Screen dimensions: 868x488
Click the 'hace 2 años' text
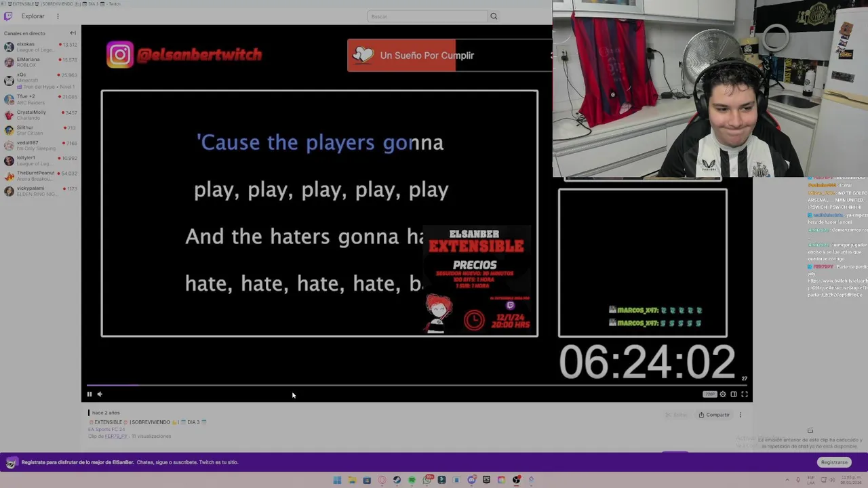click(106, 413)
